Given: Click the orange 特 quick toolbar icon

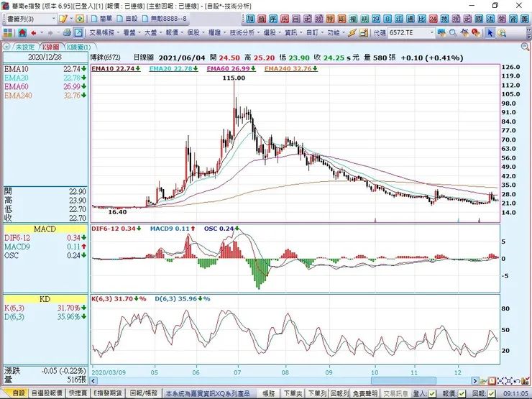Looking at the screenshot, I should (330, 19).
